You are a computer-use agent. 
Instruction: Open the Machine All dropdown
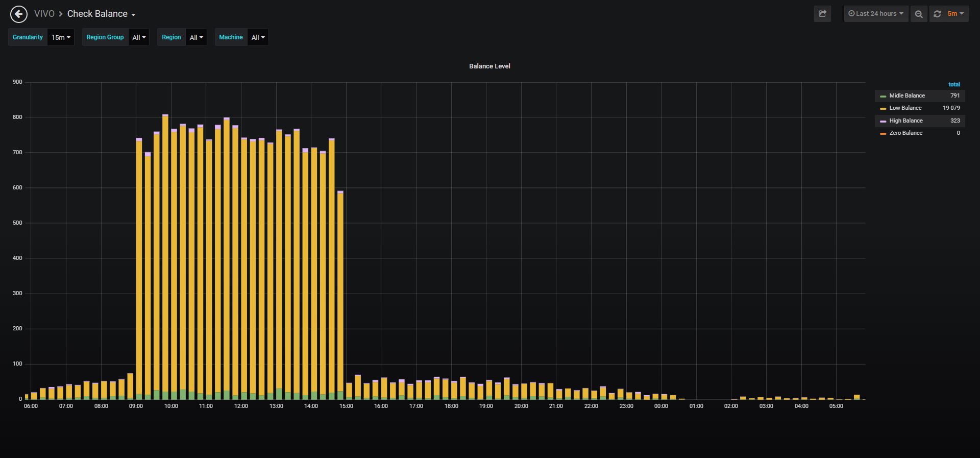(258, 37)
